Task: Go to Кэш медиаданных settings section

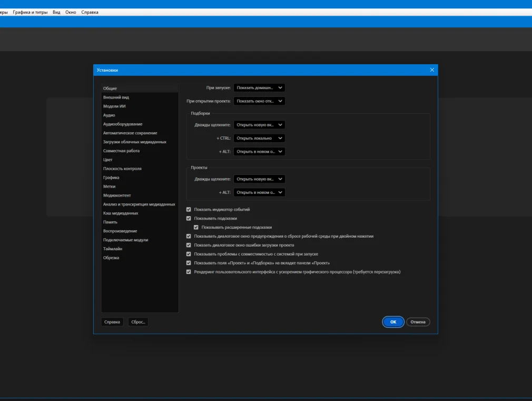Action: 121,213
